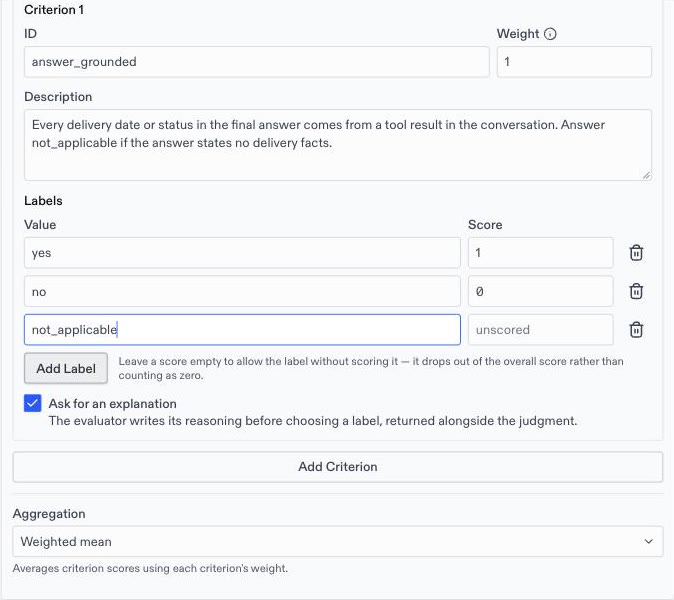Click the 'Weight' field label

coord(518,34)
